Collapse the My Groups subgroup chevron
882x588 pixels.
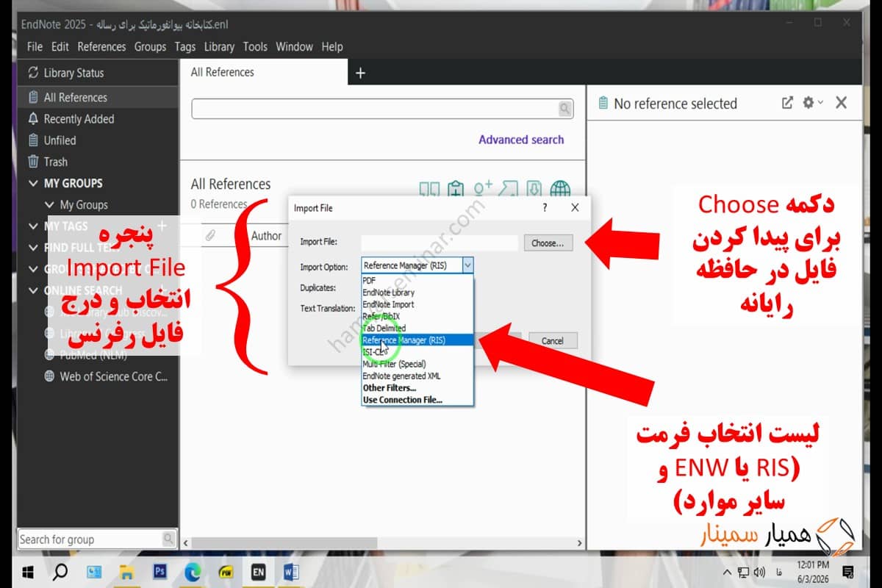[x=49, y=205]
